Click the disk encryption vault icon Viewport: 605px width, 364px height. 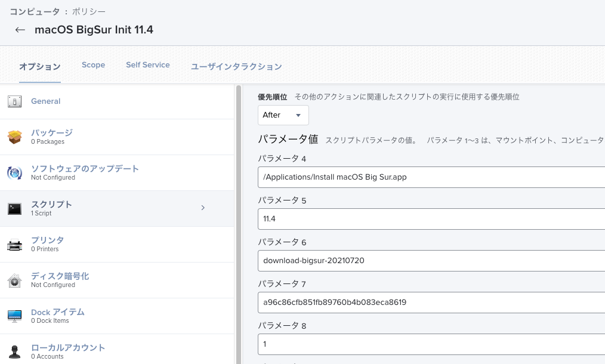(15, 280)
